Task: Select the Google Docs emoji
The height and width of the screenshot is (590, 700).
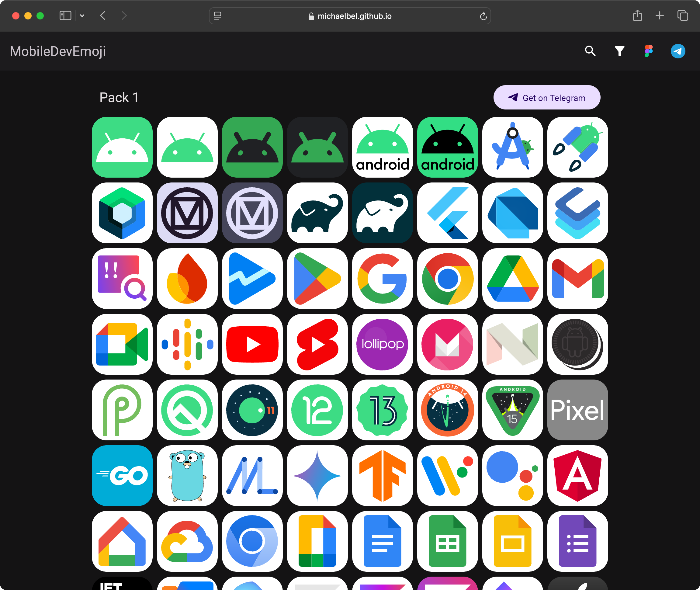Action: point(383,541)
